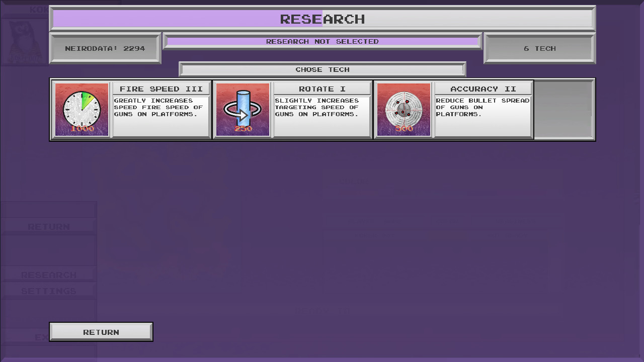The image size is (644, 362).
Task: Select the Accuracy II target icon
Action: tap(404, 107)
